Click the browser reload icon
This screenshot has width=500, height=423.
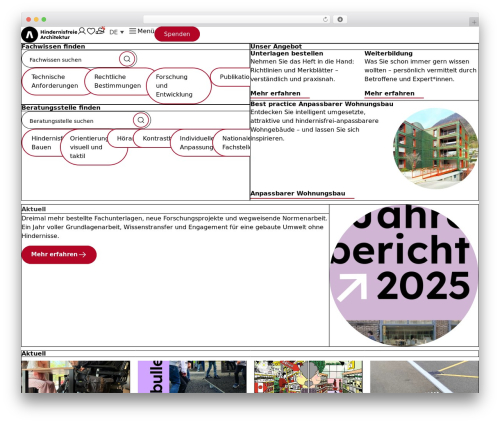coord(325,19)
